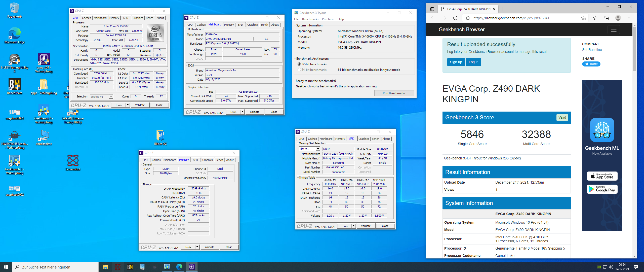Open the action center notification icon
This screenshot has width=644, height=272.
pyautogui.click(x=636, y=267)
